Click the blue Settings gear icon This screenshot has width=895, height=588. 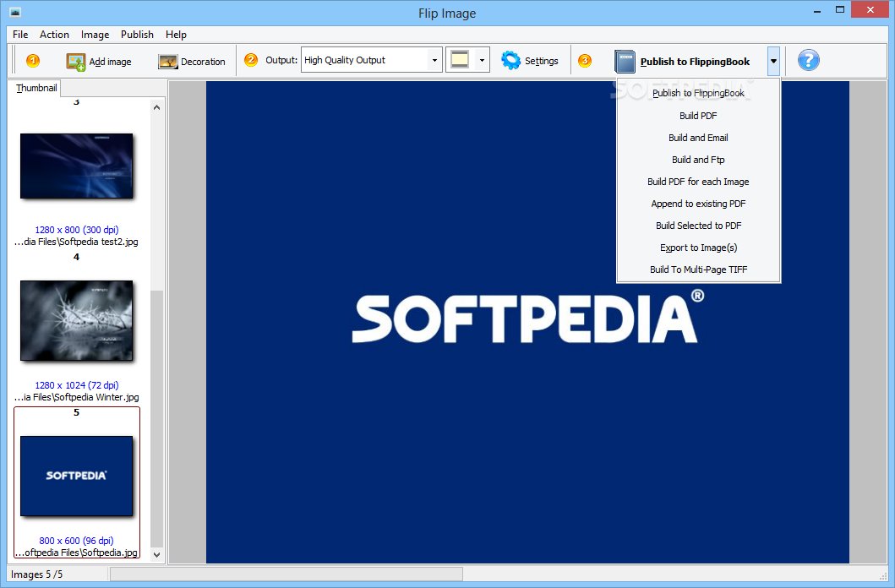coord(510,61)
